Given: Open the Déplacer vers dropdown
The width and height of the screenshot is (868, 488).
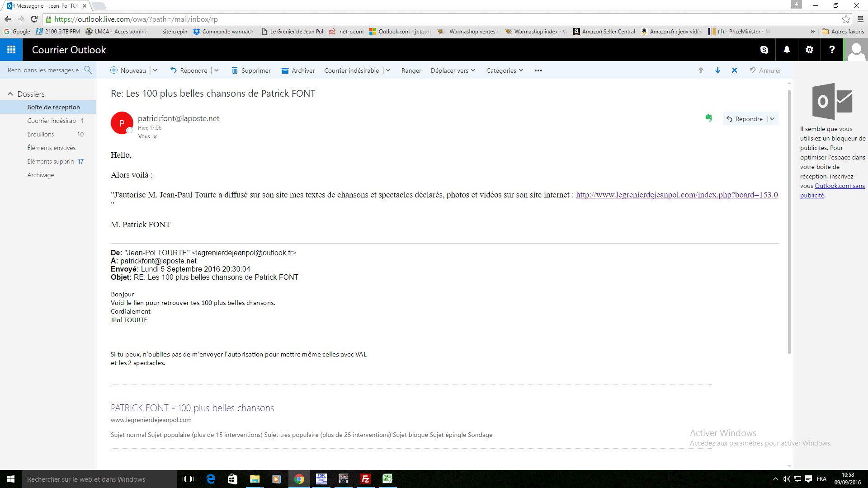Looking at the screenshot, I should pyautogui.click(x=453, y=70).
